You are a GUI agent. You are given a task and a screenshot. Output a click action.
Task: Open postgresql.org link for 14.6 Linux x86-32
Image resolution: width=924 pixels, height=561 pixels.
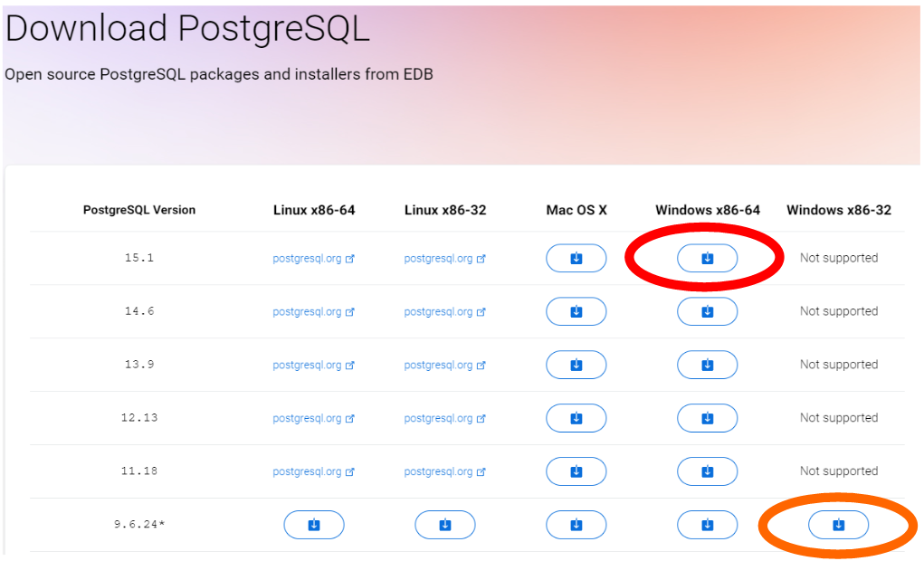coord(445,312)
